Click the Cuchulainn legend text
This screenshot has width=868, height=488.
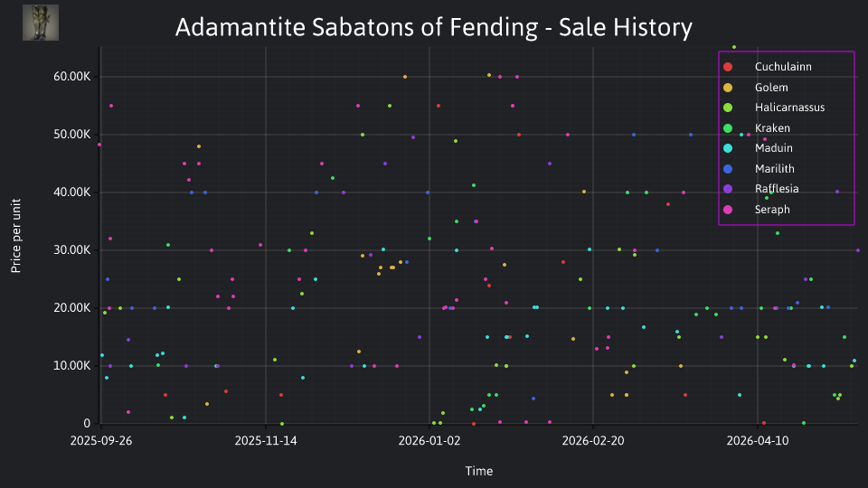[x=783, y=66]
